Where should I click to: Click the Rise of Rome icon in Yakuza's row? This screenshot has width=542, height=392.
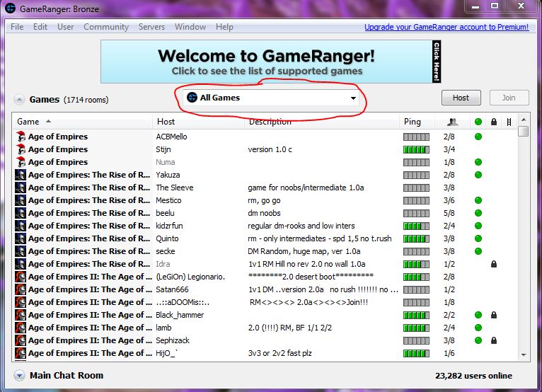(x=21, y=175)
